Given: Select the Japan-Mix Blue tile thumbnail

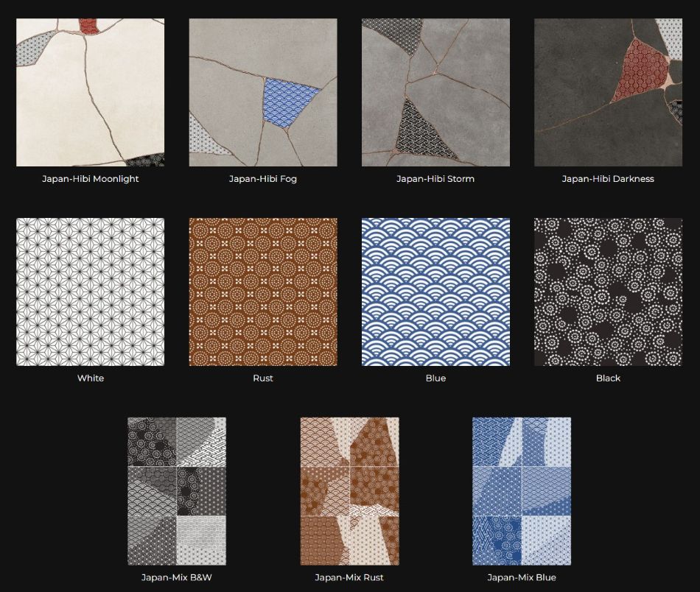Looking at the screenshot, I should (522, 491).
